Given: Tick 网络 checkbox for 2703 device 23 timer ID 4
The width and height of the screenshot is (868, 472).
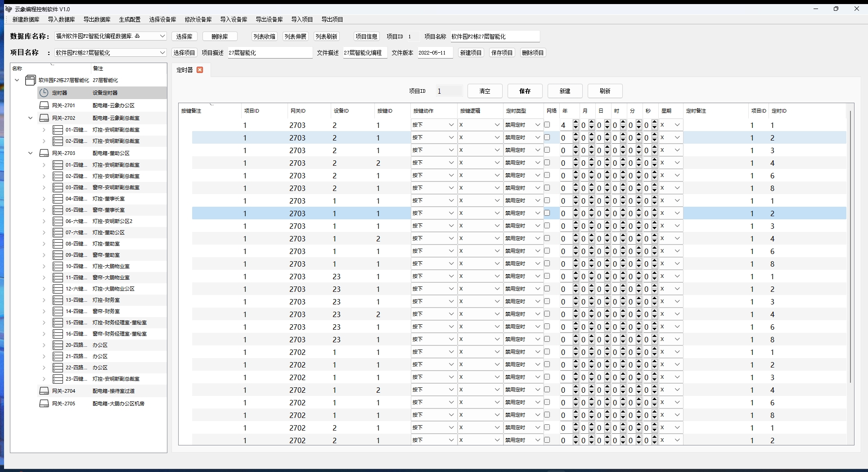Looking at the screenshot, I should (547, 314).
